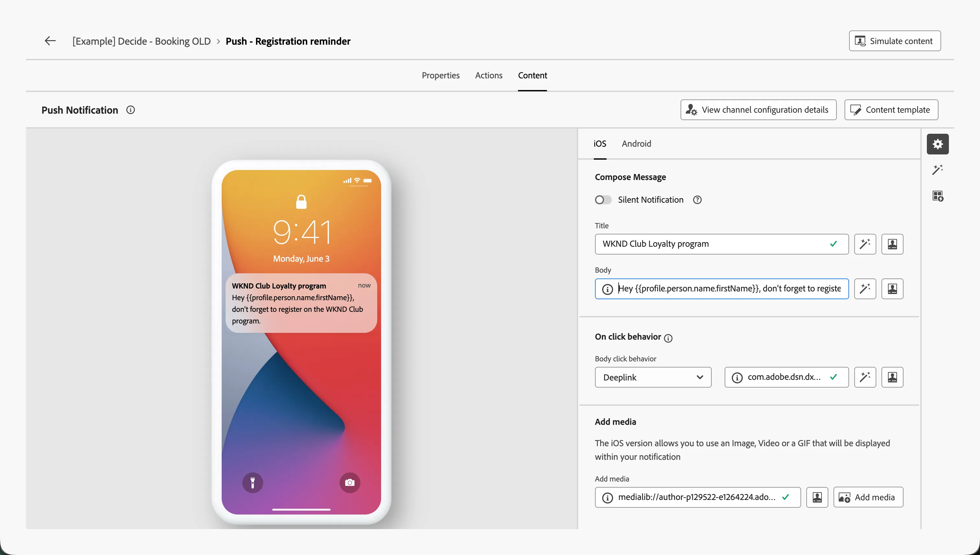Open personalization icon beside media URL field

[817, 497]
